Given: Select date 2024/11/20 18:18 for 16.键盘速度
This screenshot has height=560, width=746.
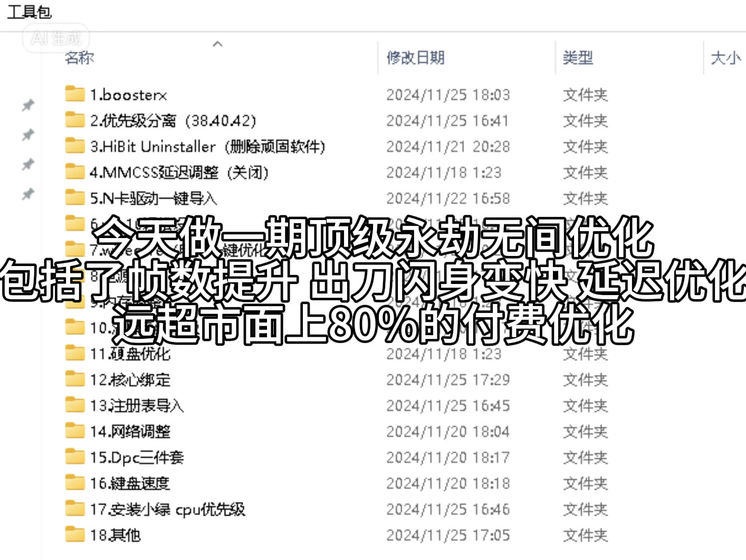Looking at the screenshot, I should pyautogui.click(x=448, y=483).
